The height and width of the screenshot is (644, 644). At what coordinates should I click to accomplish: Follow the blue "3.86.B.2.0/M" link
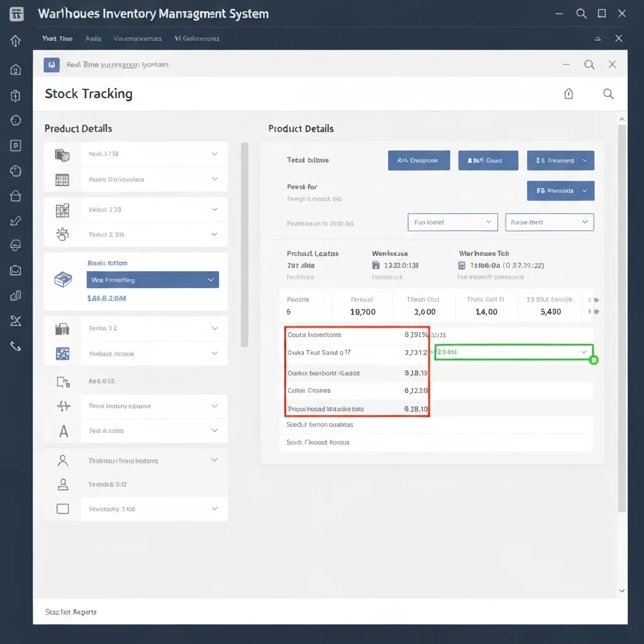[x=107, y=299]
